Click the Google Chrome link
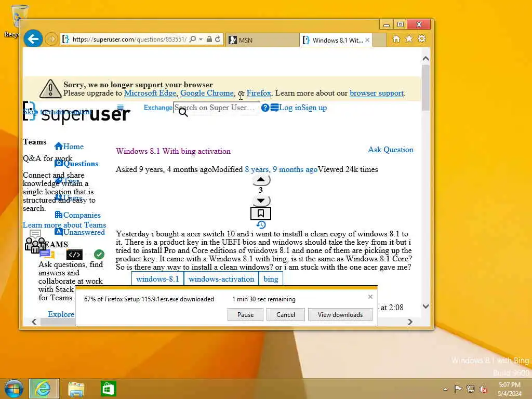Viewport: 532px width, 399px height. tap(207, 93)
